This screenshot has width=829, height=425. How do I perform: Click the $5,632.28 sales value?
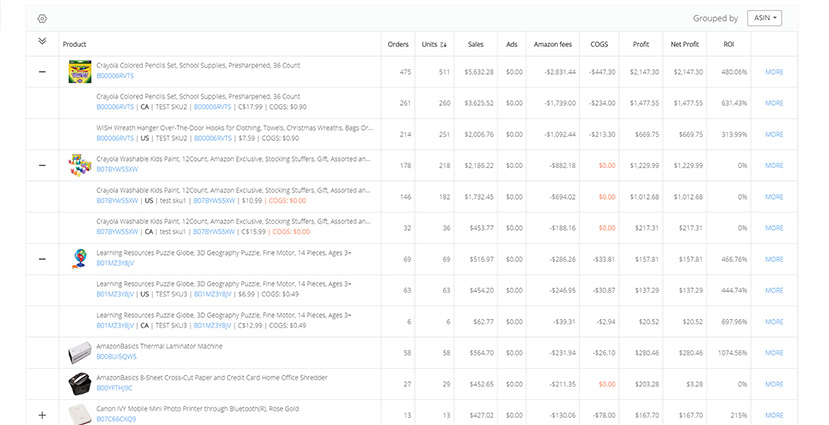[479, 72]
